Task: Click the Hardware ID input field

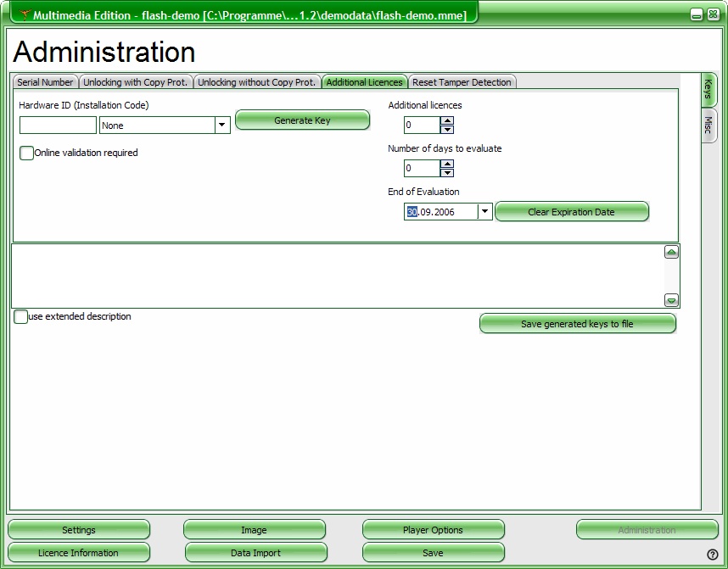Action: [58, 126]
